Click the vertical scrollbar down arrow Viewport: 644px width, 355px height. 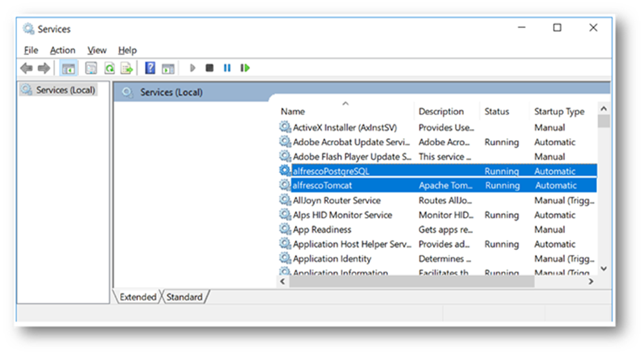[603, 268]
